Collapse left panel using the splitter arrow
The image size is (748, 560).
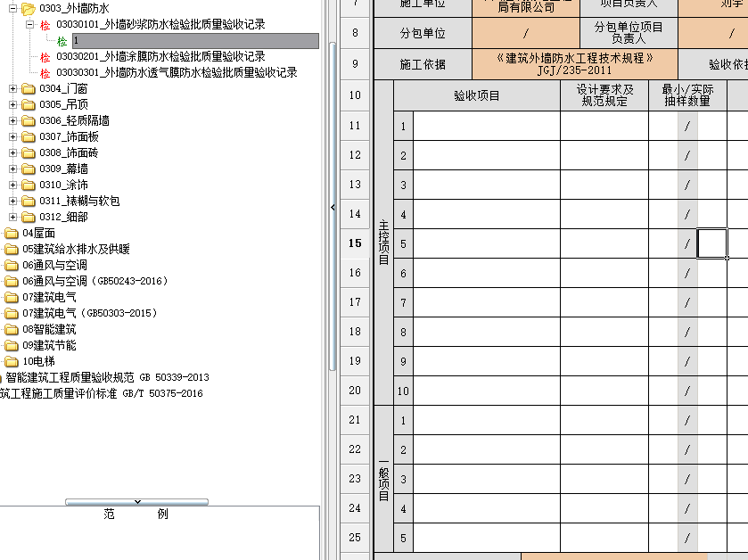(x=333, y=208)
